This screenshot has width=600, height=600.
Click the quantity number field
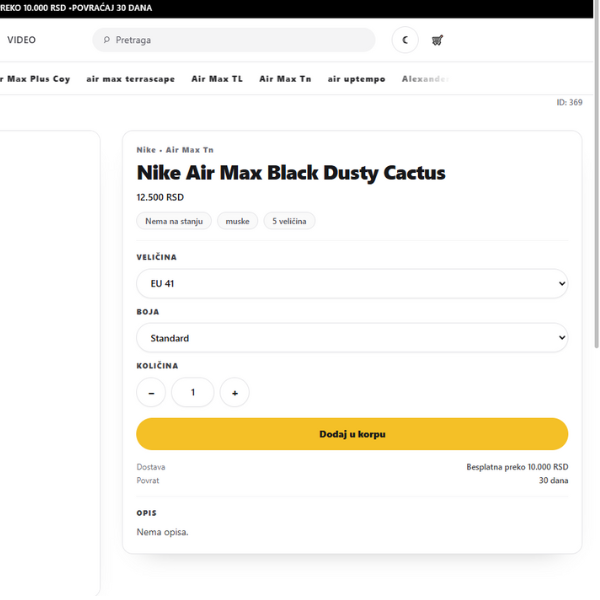tap(193, 393)
